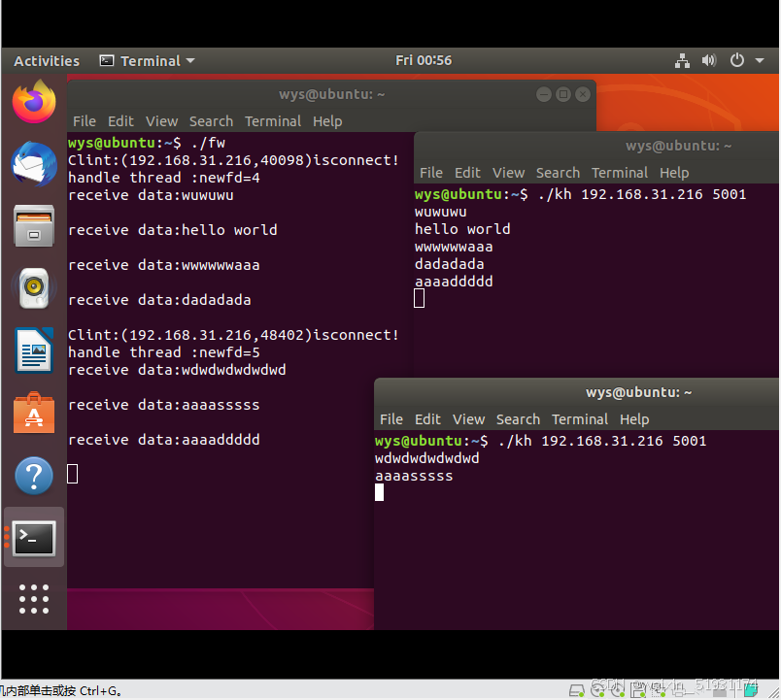This screenshot has width=781, height=700.
Task: Open the File menu in the ./fw terminal
Action: tap(84, 120)
